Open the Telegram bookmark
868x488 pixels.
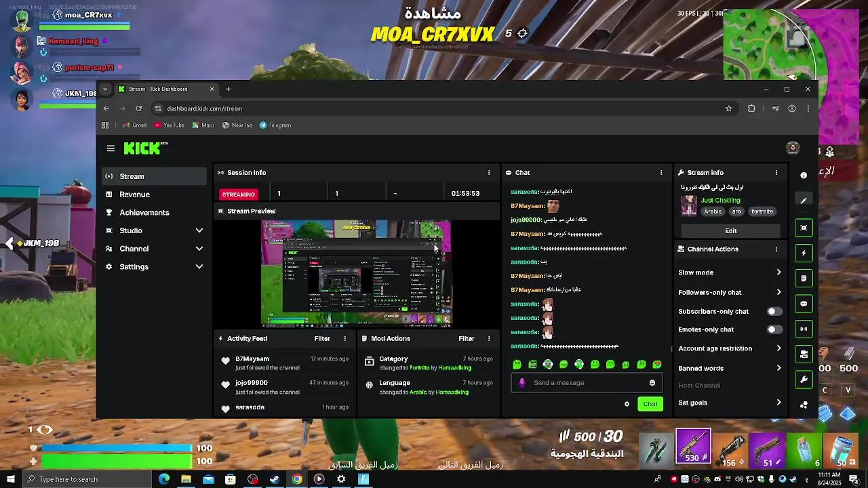[275, 125]
